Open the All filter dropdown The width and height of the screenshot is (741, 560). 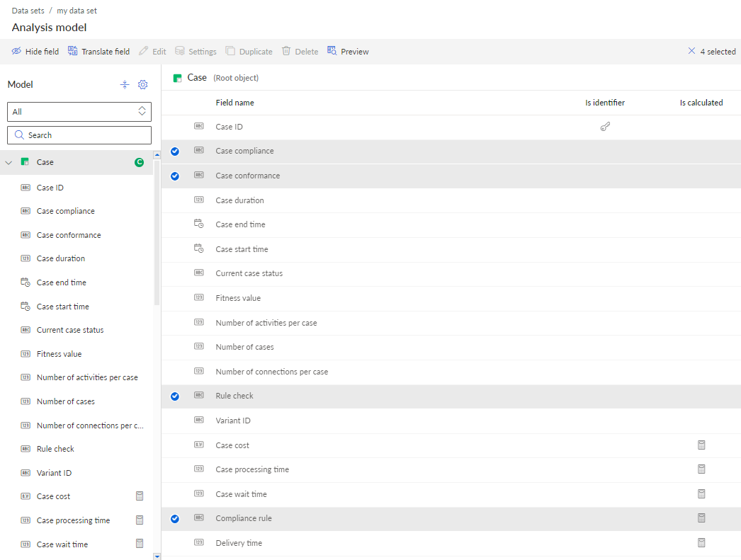tap(79, 112)
